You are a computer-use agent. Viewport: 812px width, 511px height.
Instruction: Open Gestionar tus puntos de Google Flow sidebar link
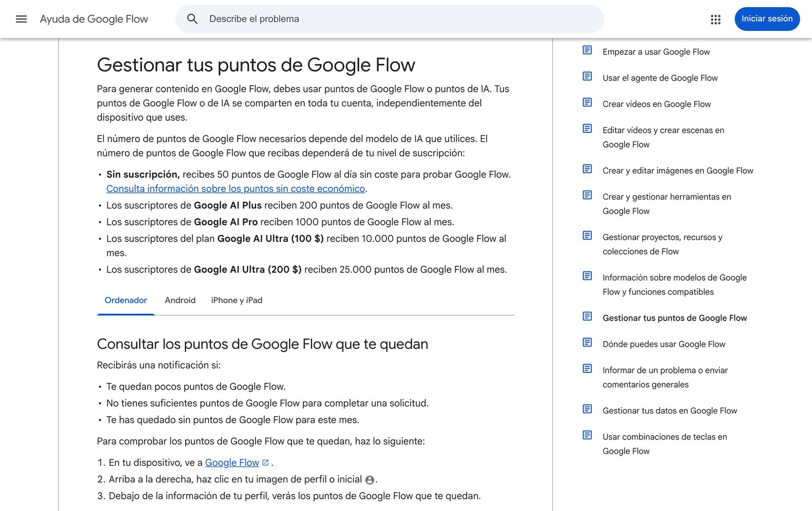(674, 318)
